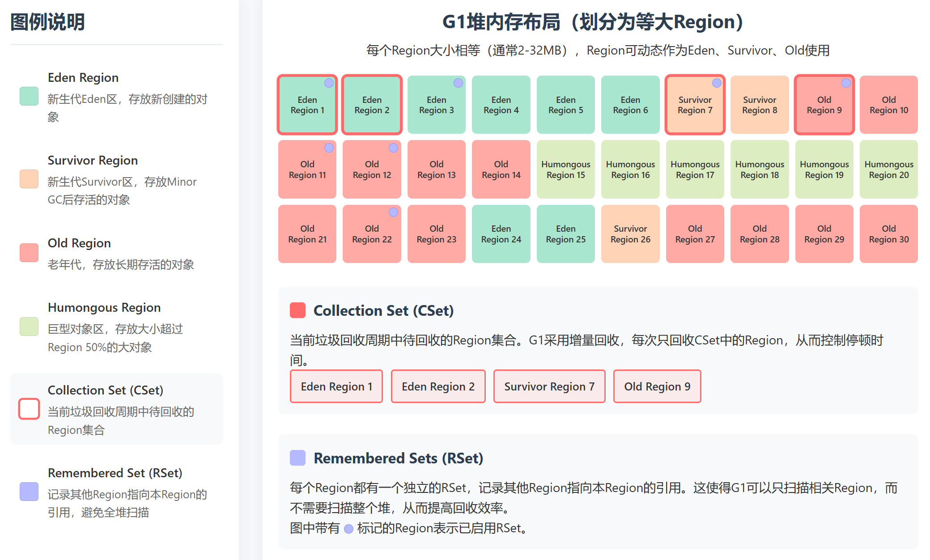The image size is (930, 560).
Task: Select the Survivor Region 7 CSet tag
Action: click(x=549, y=386)
